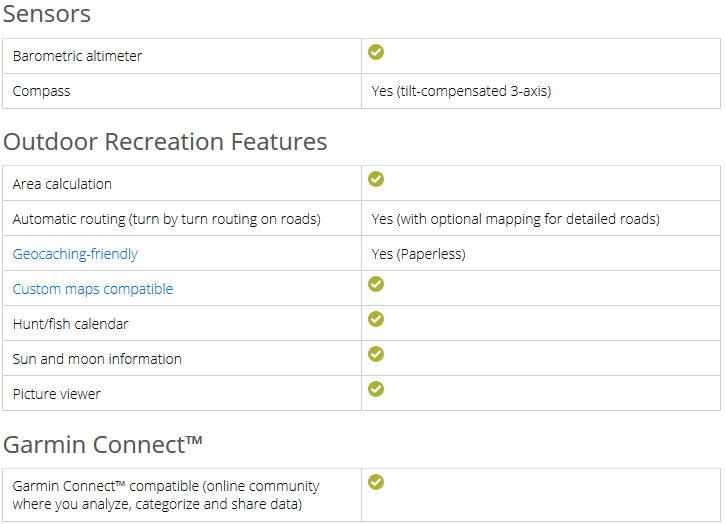Click the Garmin Connect compatible checkmark

[x=376, y=482]
